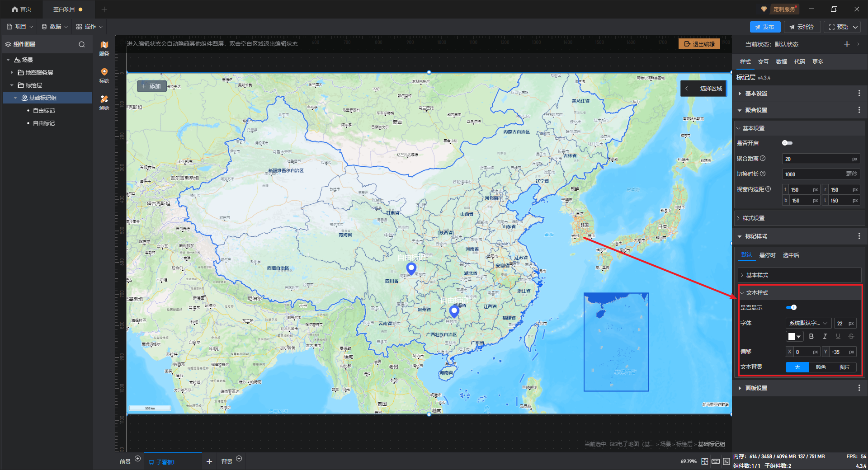Toggle the 是否显示 text display switch
This screenshot has width=868, height=470.
tap(791, 307)
